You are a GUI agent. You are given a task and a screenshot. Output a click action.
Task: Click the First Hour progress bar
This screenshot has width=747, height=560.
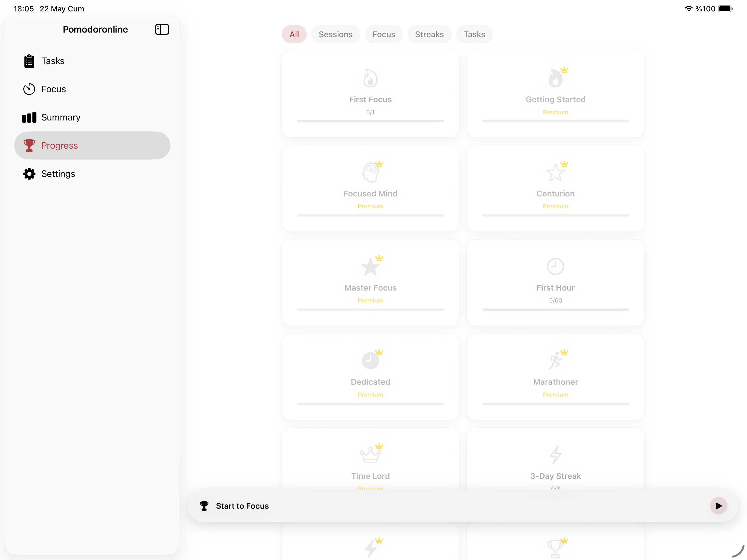tap(555, 310)
